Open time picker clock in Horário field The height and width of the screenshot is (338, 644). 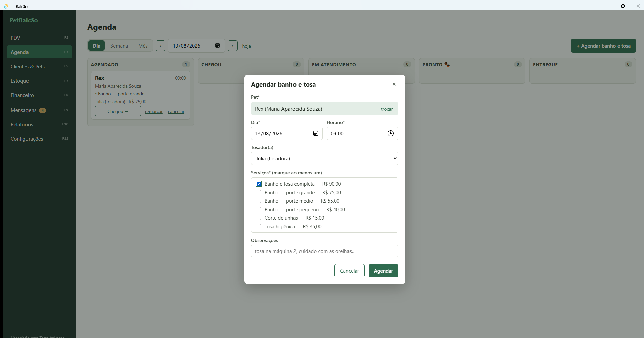[391, 133]
